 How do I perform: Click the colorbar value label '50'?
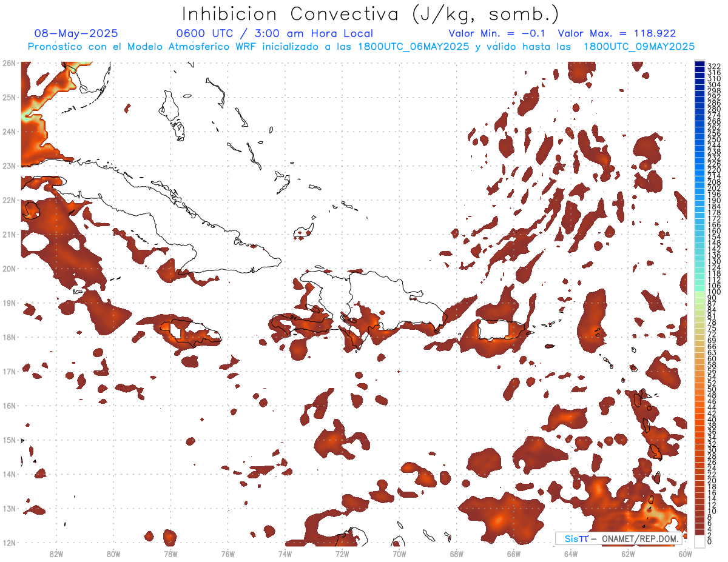(712, 389)
